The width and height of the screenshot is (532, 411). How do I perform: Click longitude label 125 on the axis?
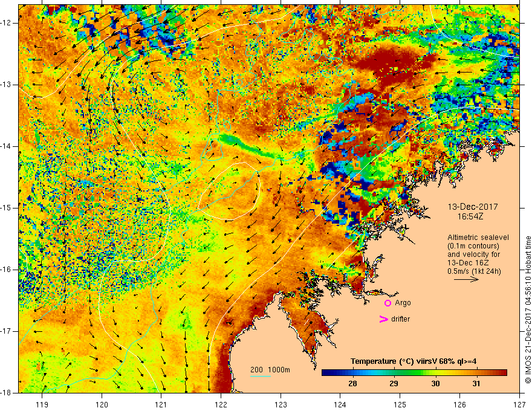point(400,404)
